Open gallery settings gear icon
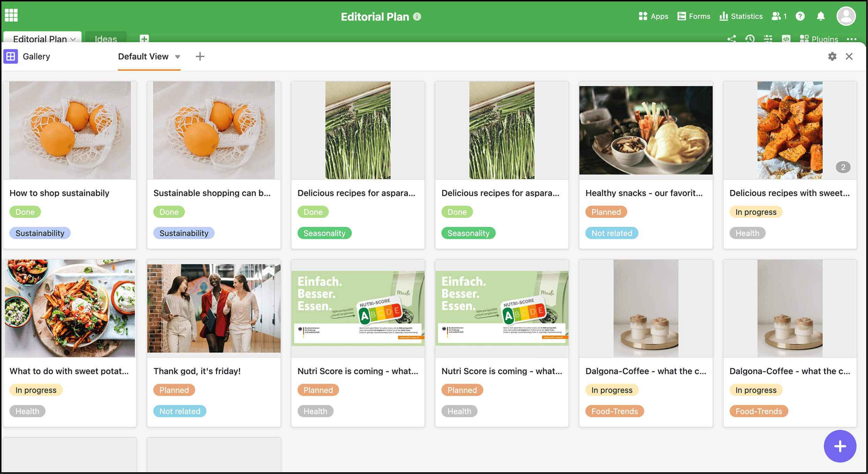868x474 pixels. pyautogui.click(x=832, y=57)
